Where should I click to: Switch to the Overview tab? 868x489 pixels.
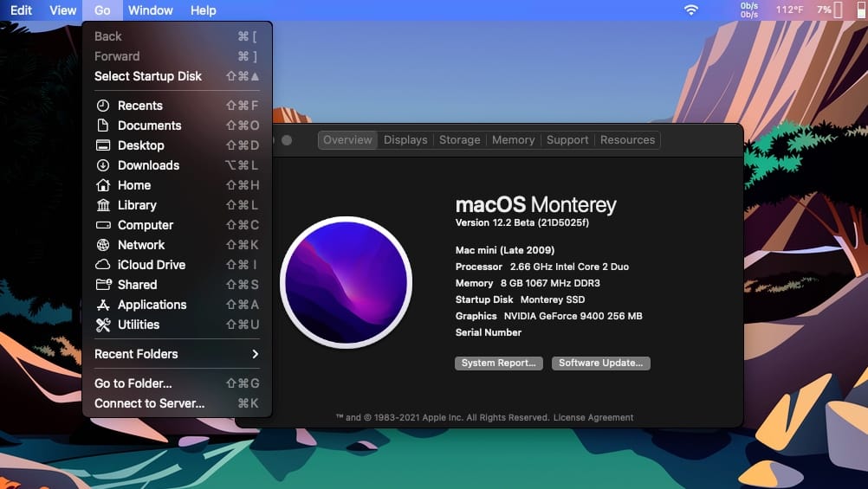coord(347,140)
